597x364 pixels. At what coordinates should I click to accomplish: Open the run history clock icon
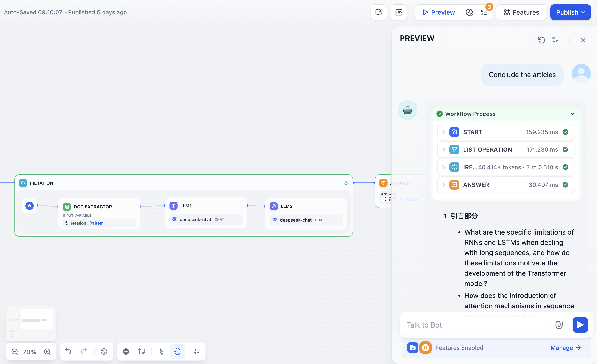pyautogui.click(x=469, y=12)
